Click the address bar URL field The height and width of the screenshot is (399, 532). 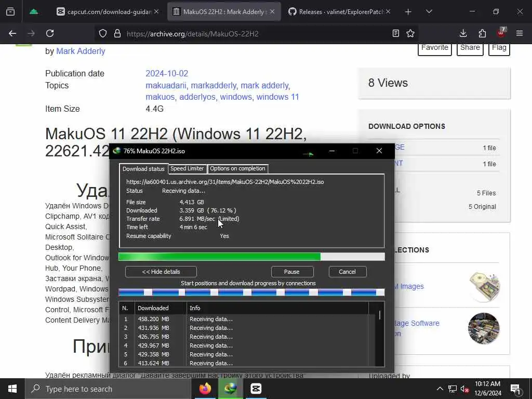coord(256,34)
